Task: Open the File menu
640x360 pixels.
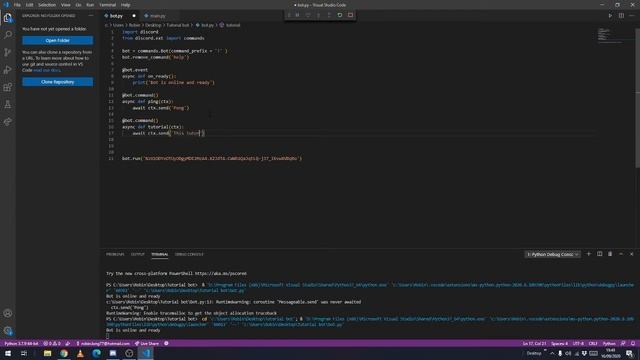Action: click(17, 5)
